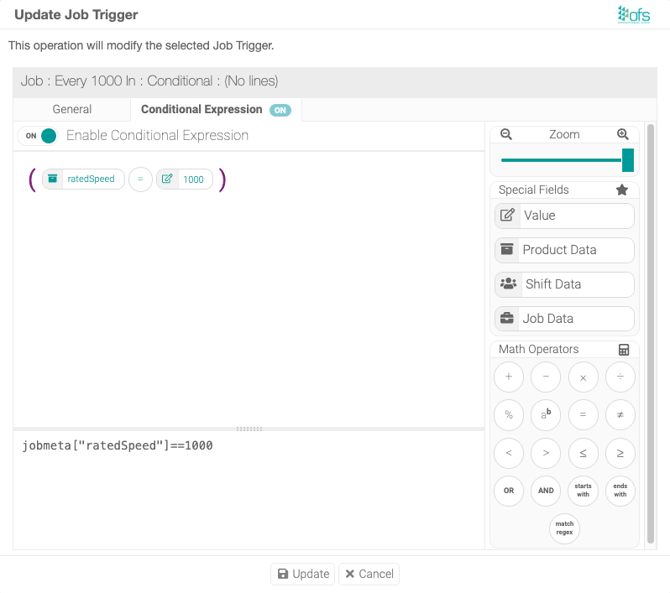
Task: Cancel the job trigger update
Action: 369,574
